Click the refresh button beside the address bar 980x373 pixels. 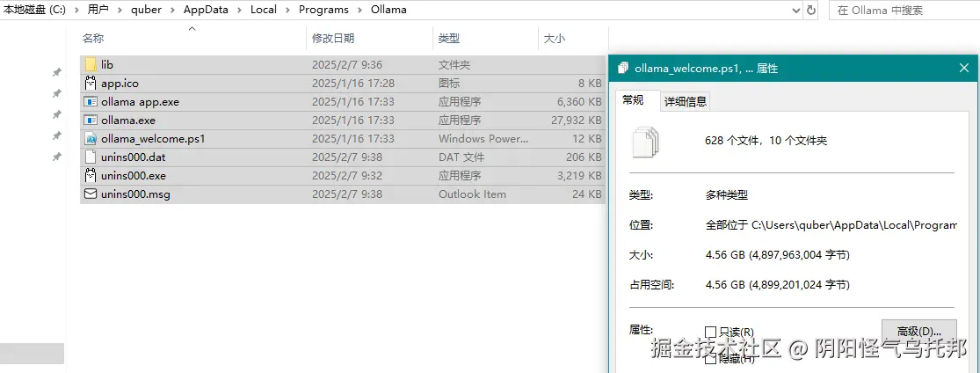(811, 10)
